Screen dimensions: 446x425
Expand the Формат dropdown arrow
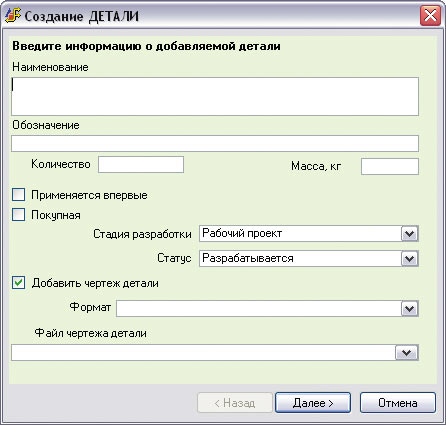(x=409, y=309)
